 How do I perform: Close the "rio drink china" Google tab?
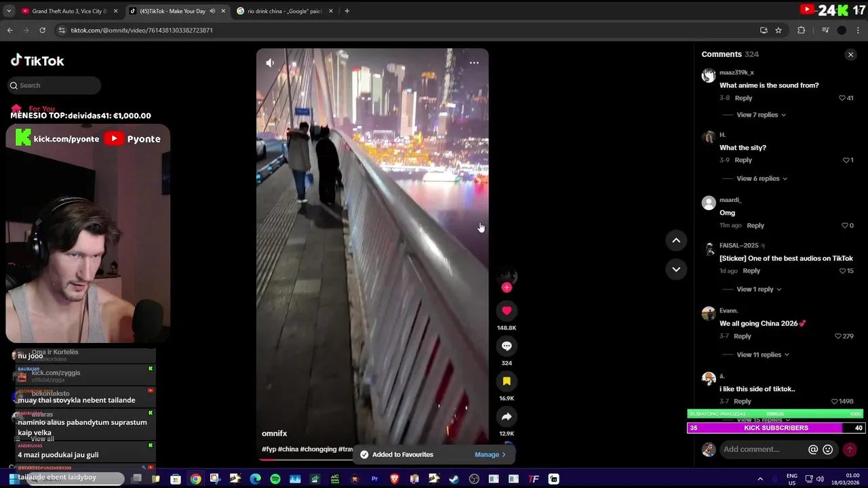pos(331,11)
